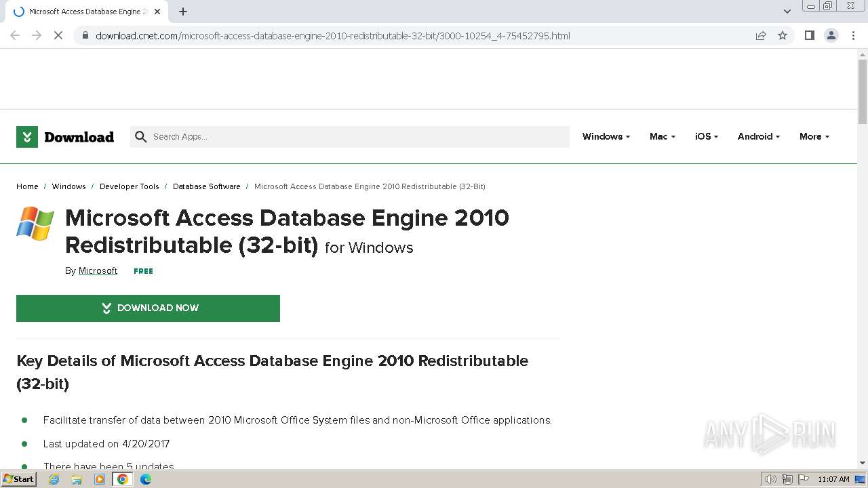Click into the Search Apps field
The width and height of the screenshot is (868, 488).
(353, 136)
